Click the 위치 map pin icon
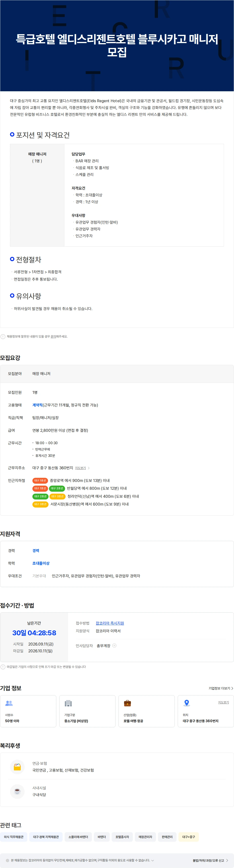234x868 pixels. (x=186, y=703)
